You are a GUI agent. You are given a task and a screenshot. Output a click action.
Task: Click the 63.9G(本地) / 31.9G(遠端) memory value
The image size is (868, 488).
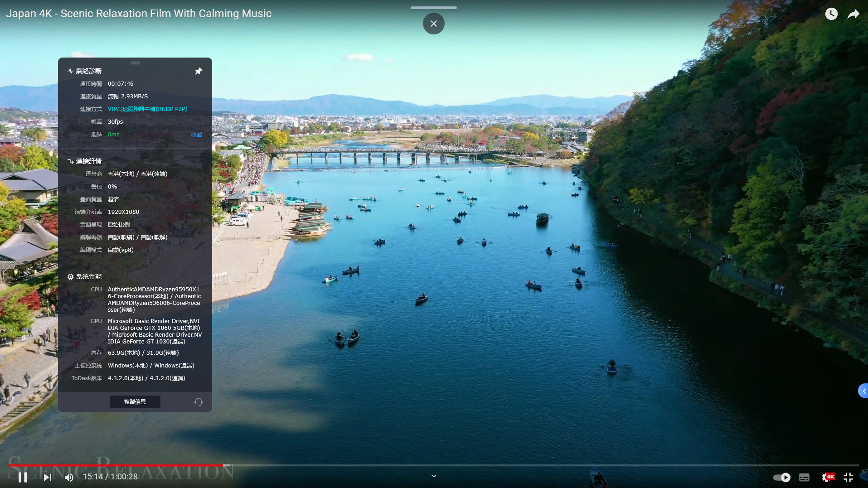pos(143,353)
